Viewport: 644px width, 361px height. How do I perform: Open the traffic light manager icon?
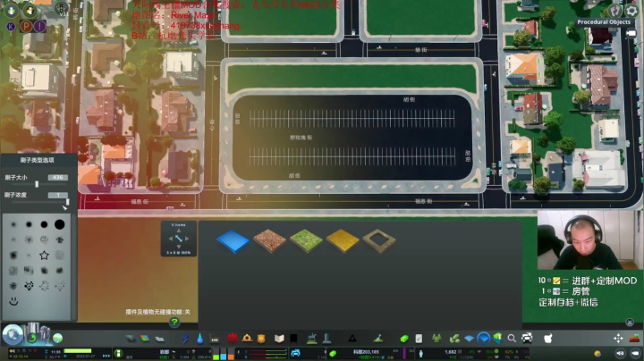[62, 9]
